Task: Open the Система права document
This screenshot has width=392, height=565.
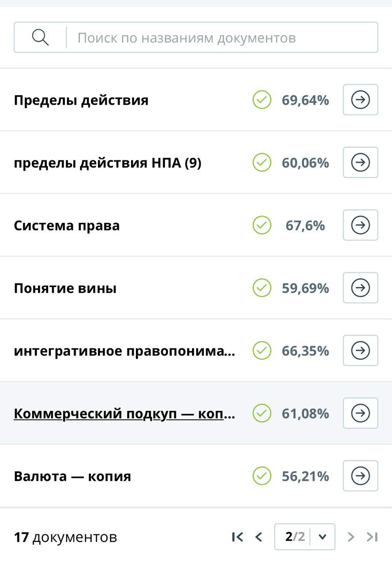Action: (x=67, y=226)
